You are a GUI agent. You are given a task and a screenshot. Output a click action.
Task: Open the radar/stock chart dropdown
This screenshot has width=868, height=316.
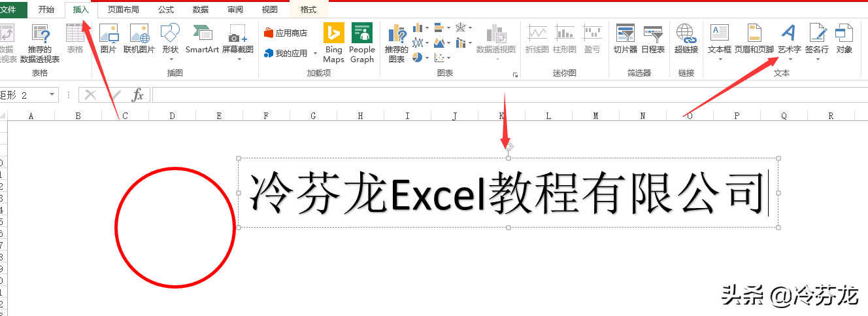tap(464, 28)
